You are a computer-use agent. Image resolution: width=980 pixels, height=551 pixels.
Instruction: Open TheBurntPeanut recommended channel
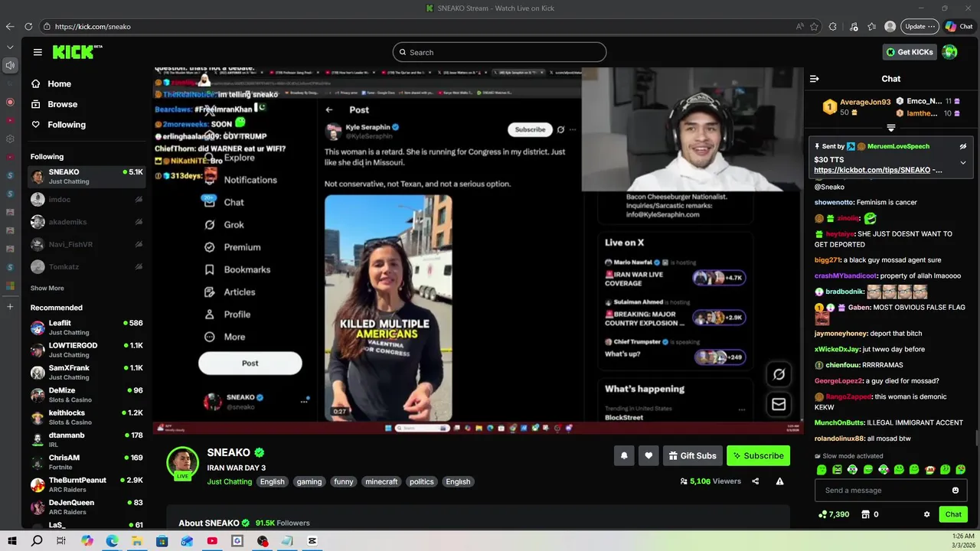(87, 484)
